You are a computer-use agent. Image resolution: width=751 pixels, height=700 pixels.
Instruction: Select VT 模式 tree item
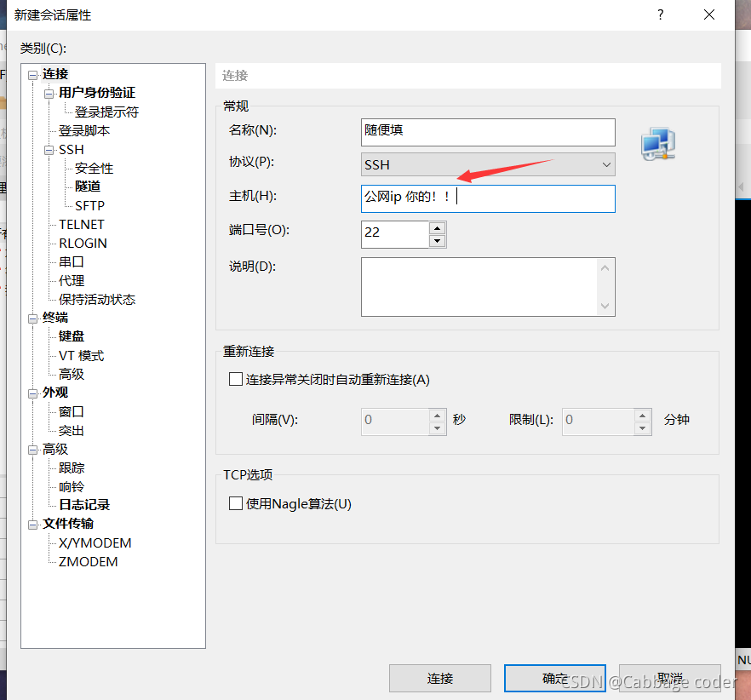click(x=82, y=355)
